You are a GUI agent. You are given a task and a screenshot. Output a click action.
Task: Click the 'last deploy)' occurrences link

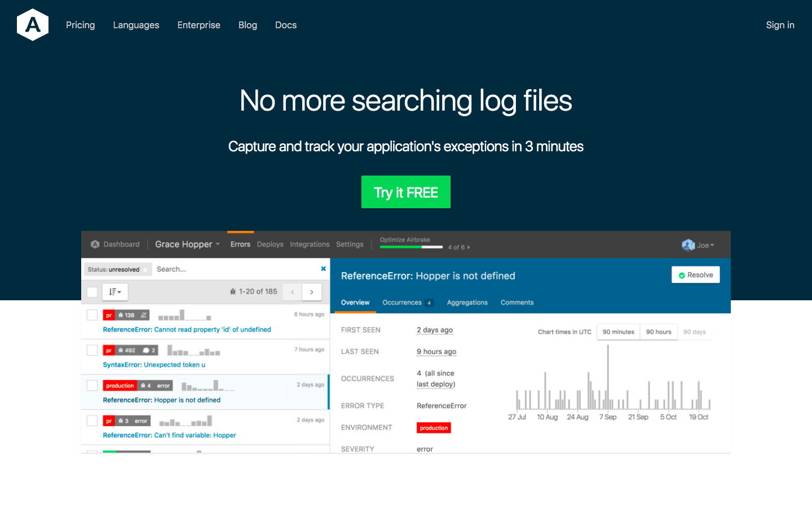tap(436, 384)
